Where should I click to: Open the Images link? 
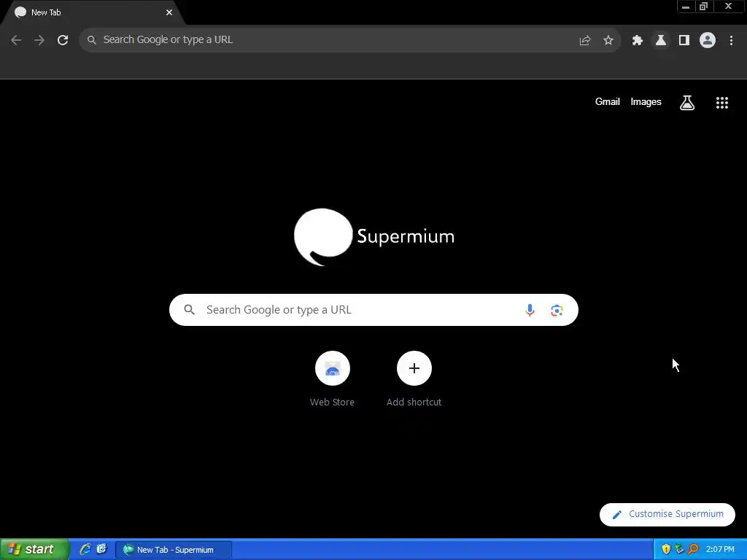click(x=646, y=102)
